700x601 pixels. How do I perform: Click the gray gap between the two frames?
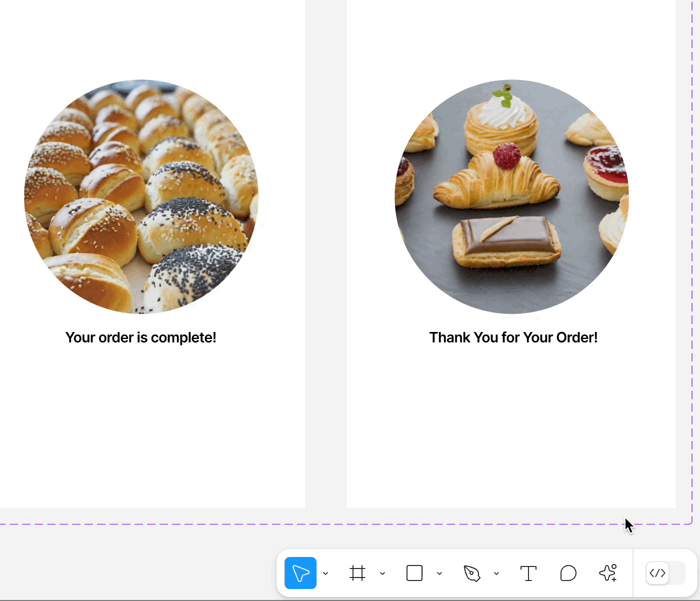tap(326, 250)
